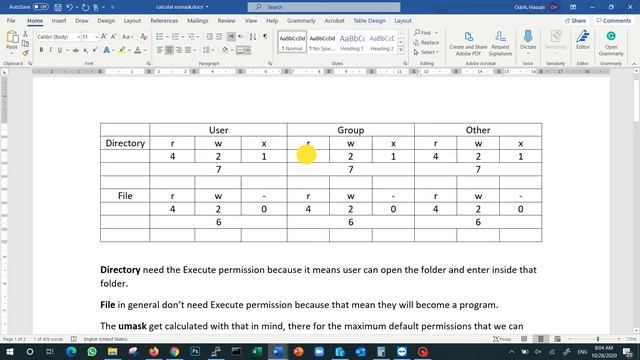This screenshot has width=640, height=360.
Task: Open Photoshop from the taskbar
Action: click(x=195, y=351)
